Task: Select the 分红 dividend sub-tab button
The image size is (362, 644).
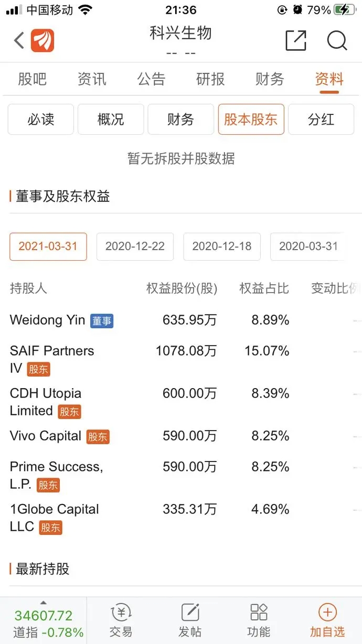Action: pos(321,120)
